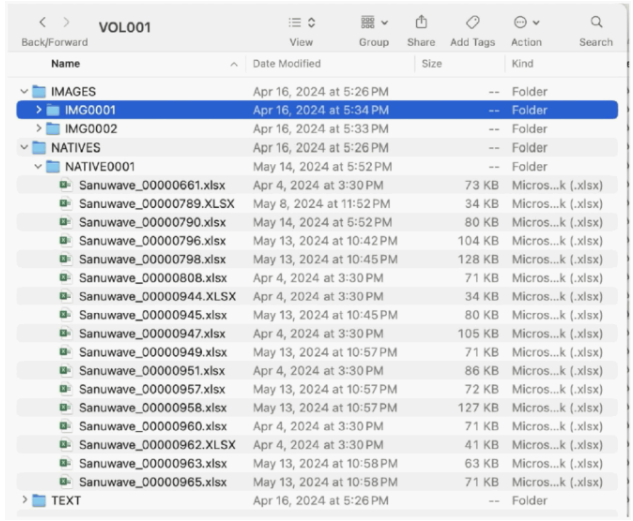This screenshot has height=521, width=633.
Task: Sort by the Date Modified column header
Action: click(287, 64)
